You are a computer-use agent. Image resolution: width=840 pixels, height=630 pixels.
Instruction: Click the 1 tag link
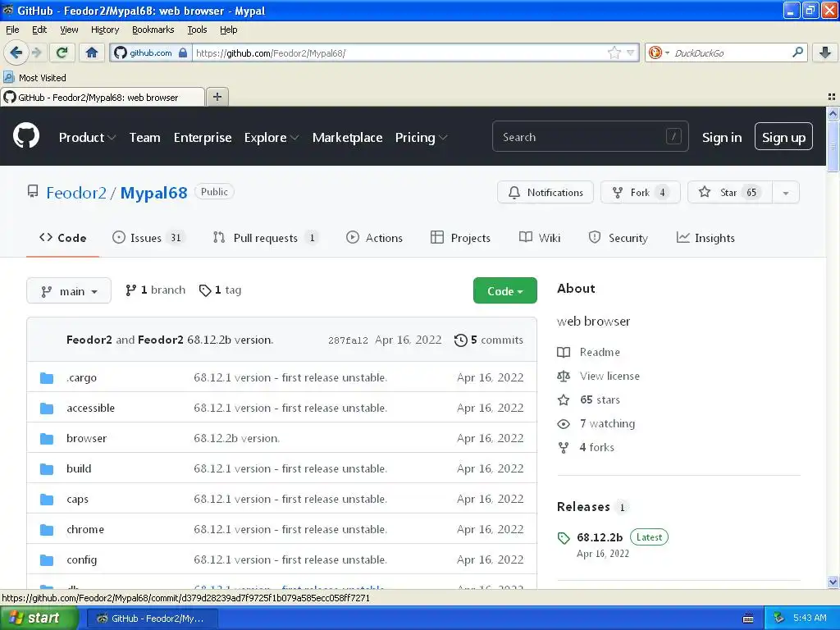click(x=220, y=290)
